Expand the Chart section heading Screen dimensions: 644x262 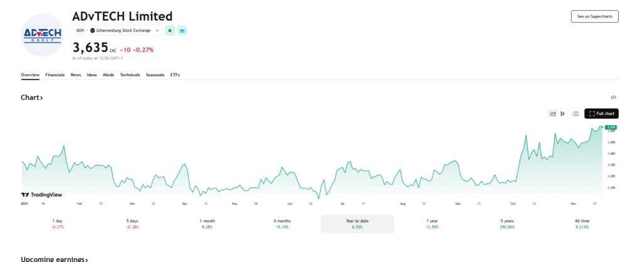pos(32,98)
